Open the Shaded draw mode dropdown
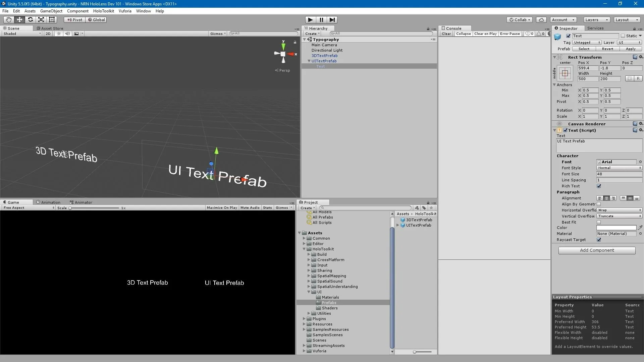The width and height of the screenshot is (644, 362). [22, 34]
